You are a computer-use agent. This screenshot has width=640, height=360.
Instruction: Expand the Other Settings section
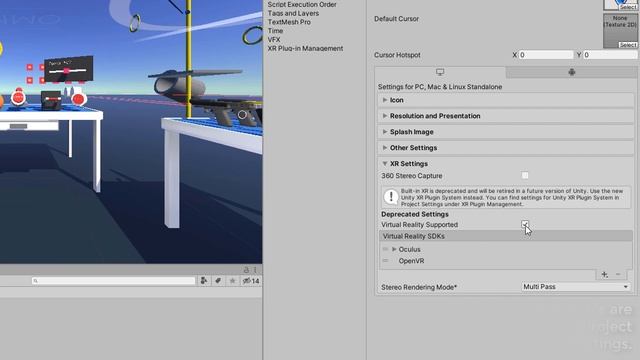click(506, 148)
